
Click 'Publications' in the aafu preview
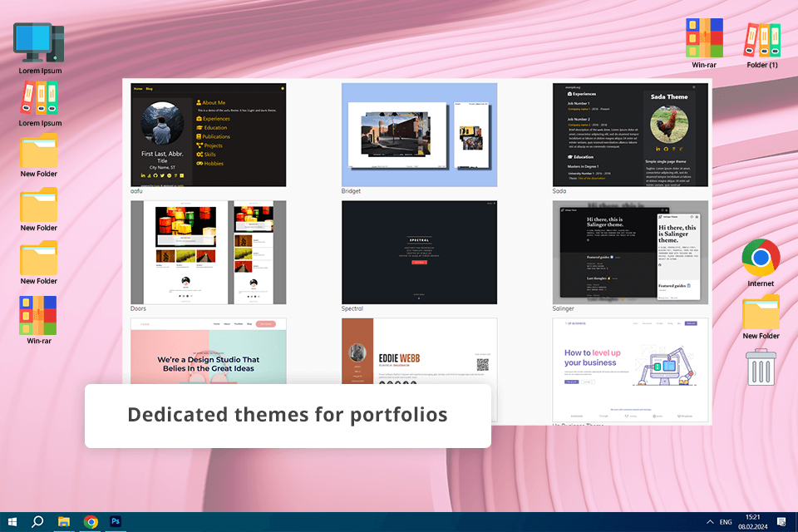point(216,136)
